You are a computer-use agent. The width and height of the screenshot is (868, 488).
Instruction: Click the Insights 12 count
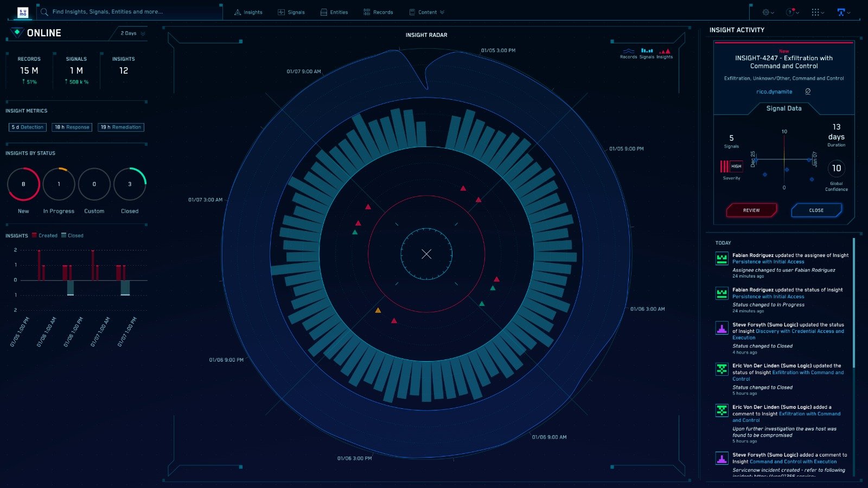124,70
